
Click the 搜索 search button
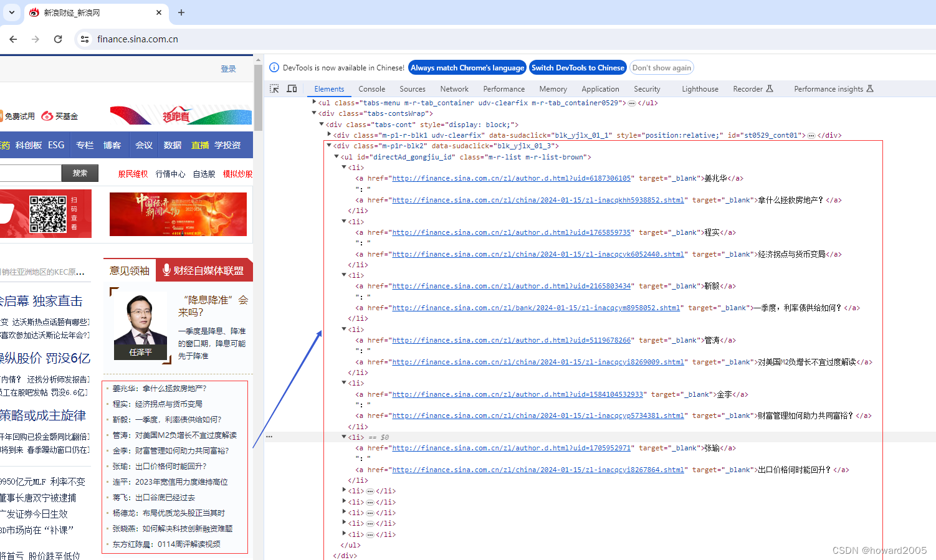tap(80, 173)
